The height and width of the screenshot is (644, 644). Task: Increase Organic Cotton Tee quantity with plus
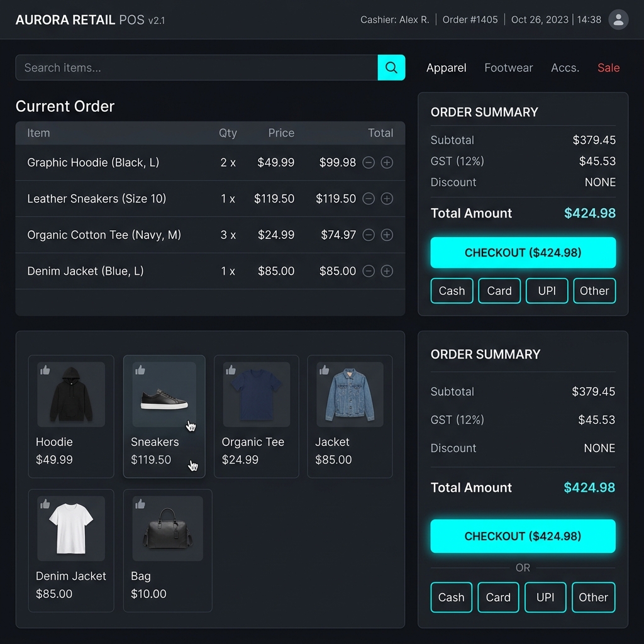[x=387, y=235]
